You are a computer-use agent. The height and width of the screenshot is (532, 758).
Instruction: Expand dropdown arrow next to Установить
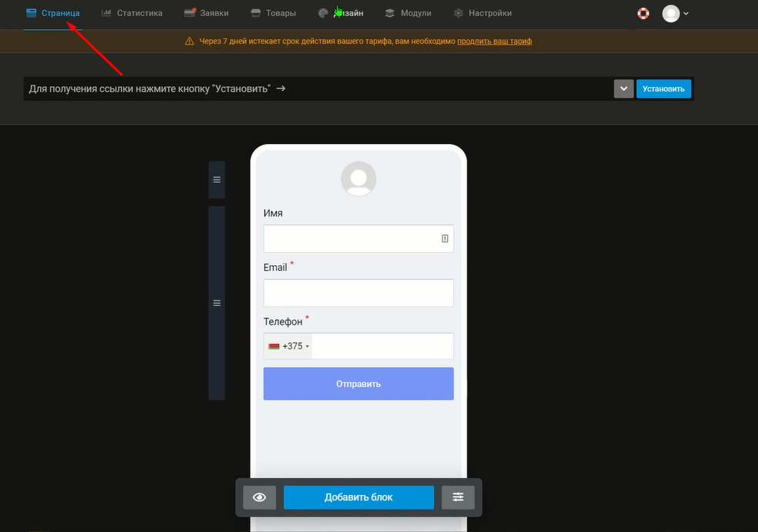624,89
